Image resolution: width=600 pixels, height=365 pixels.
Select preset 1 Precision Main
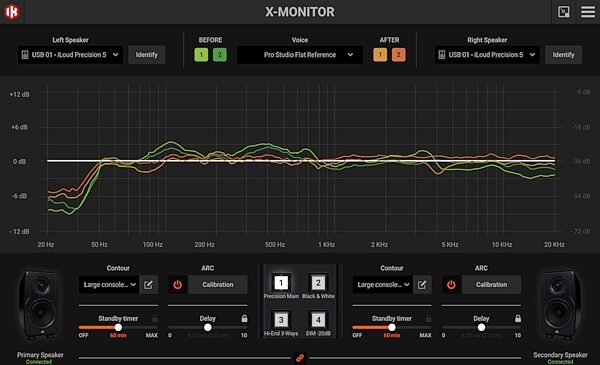(x=281, y=283)
